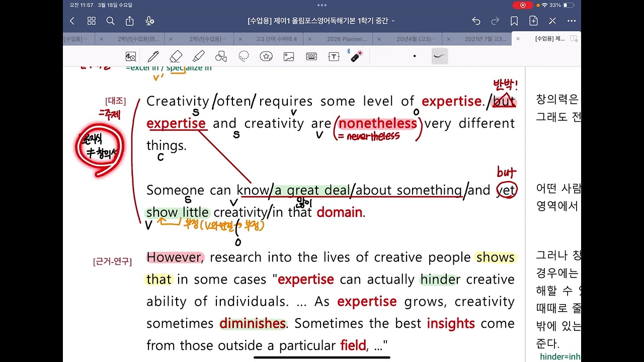
Task: Toggle read-only mode with the crossed pencil icon
Action: pyautogui.click(x=552, y=21)
